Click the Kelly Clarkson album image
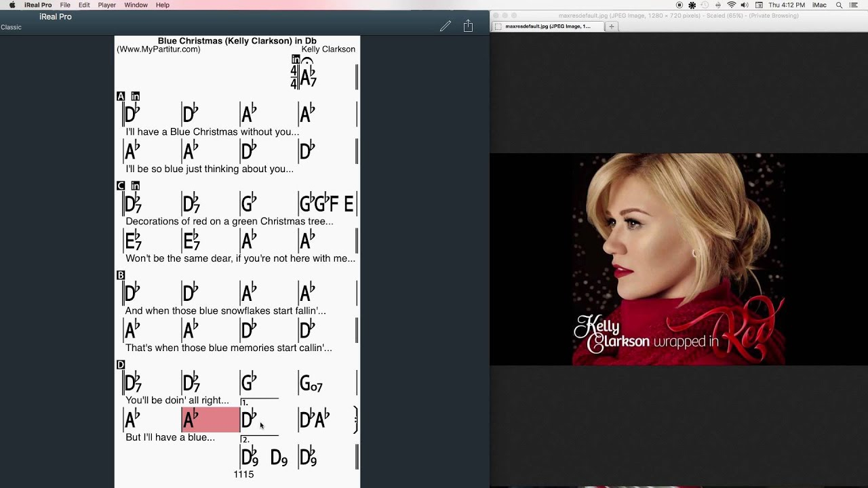 point(679,259)
